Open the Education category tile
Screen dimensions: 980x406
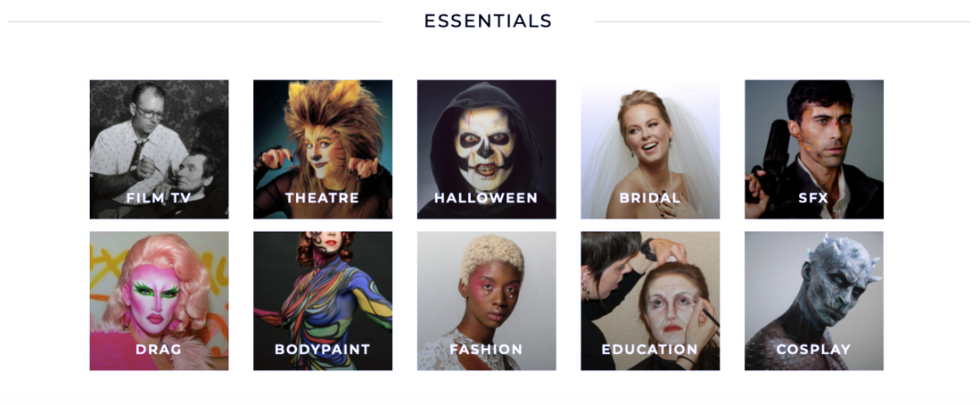(x=650, y=301)
